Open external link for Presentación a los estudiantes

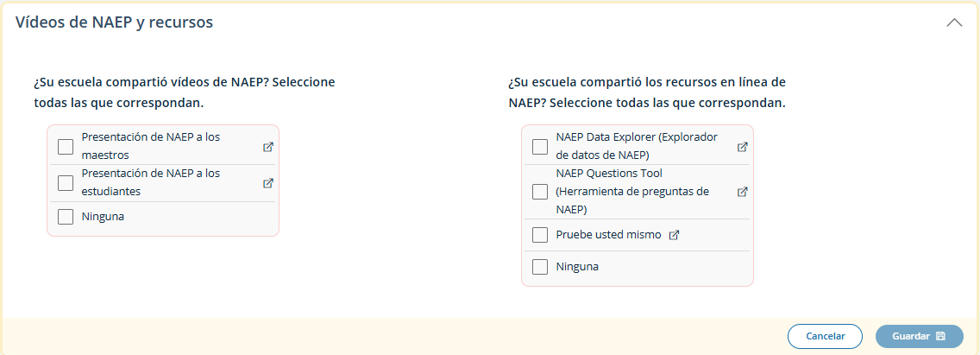point(268,183)
